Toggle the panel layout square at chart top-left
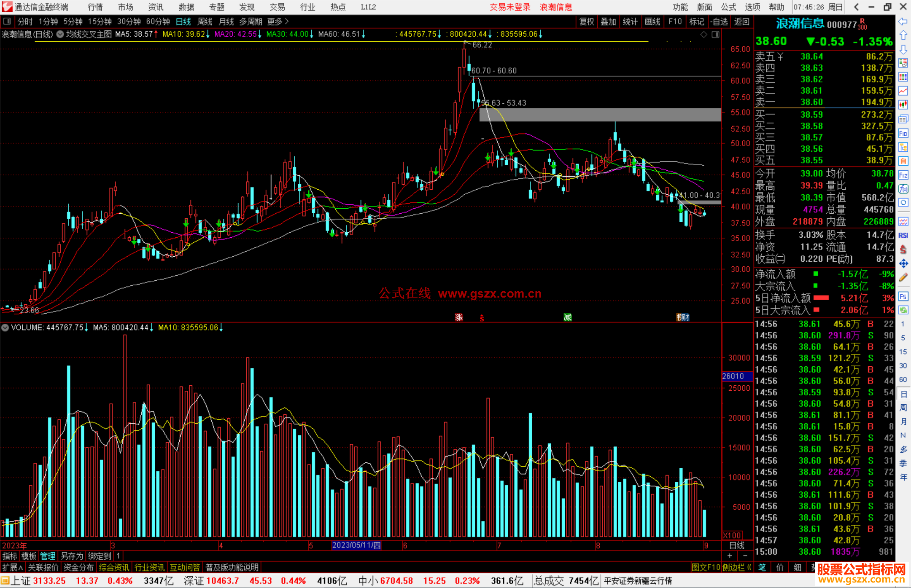 click(7, 21)
